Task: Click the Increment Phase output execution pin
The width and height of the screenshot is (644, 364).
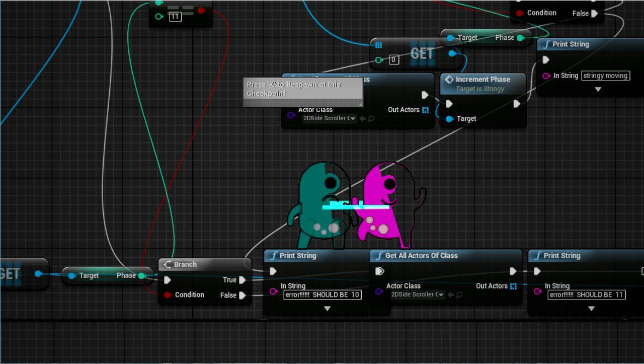Action: click(517, 104)
